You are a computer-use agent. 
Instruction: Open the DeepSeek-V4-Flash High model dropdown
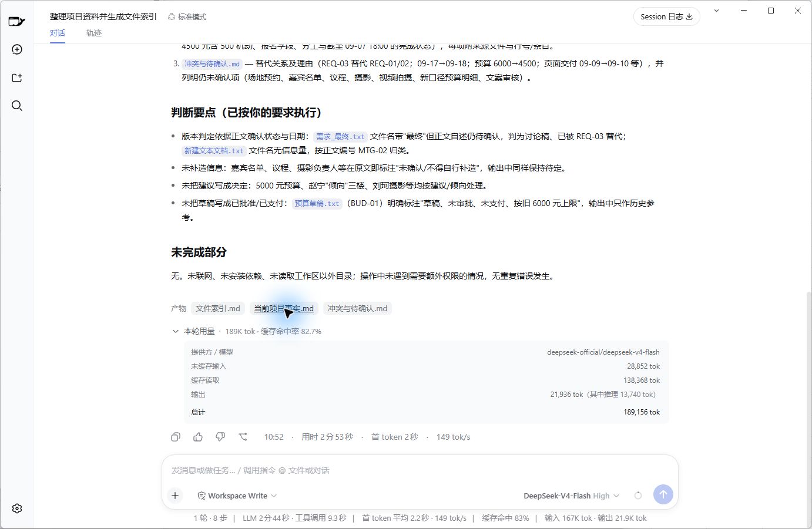571,496
